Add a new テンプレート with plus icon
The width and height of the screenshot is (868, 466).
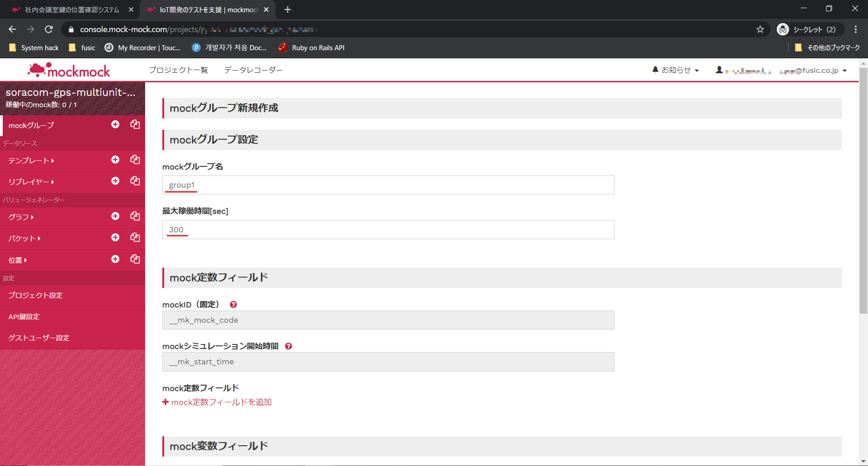coord(115,160)
